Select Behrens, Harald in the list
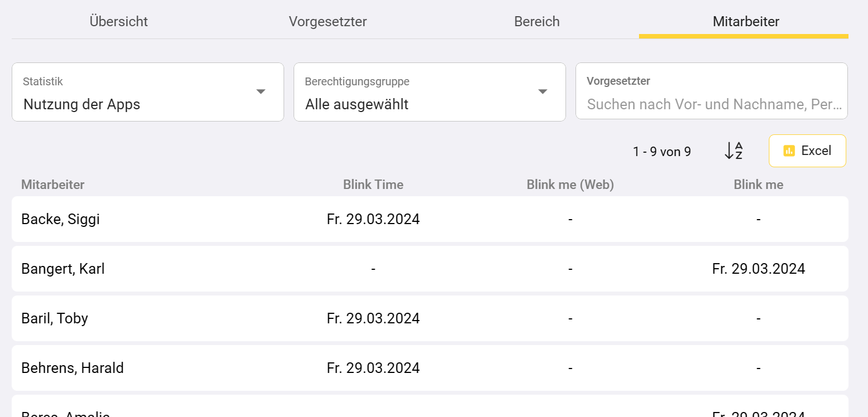 coord(72,368)
